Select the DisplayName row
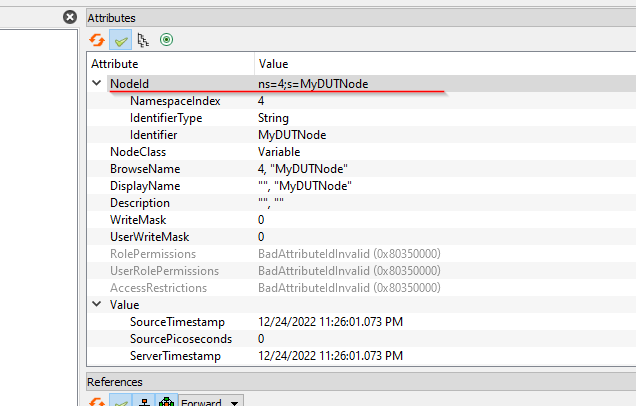This screenshot has height=406, width=636. [362, 186]
